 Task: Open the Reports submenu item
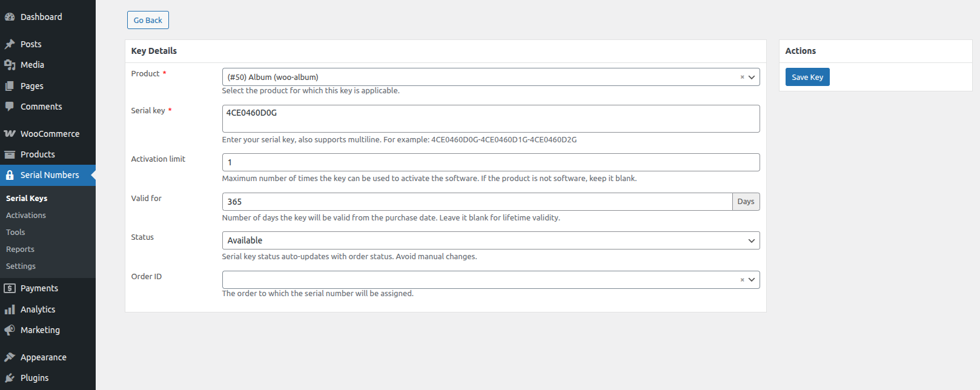(20, 250)
